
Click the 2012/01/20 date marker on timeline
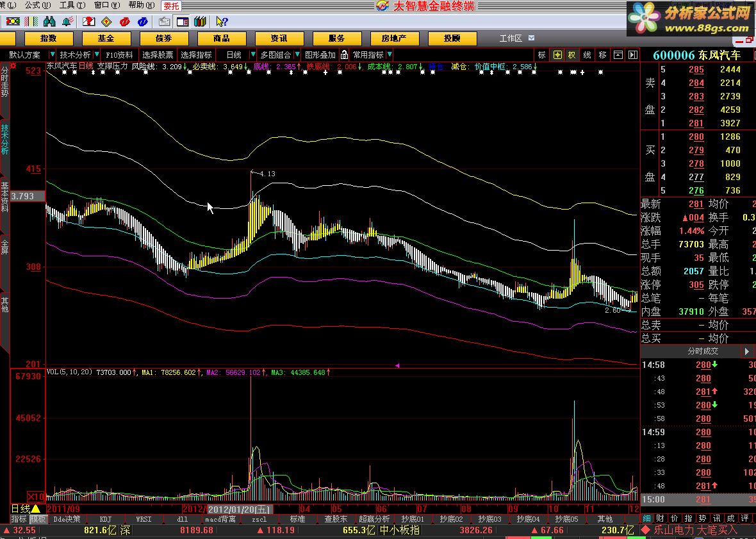coord(239,509)
